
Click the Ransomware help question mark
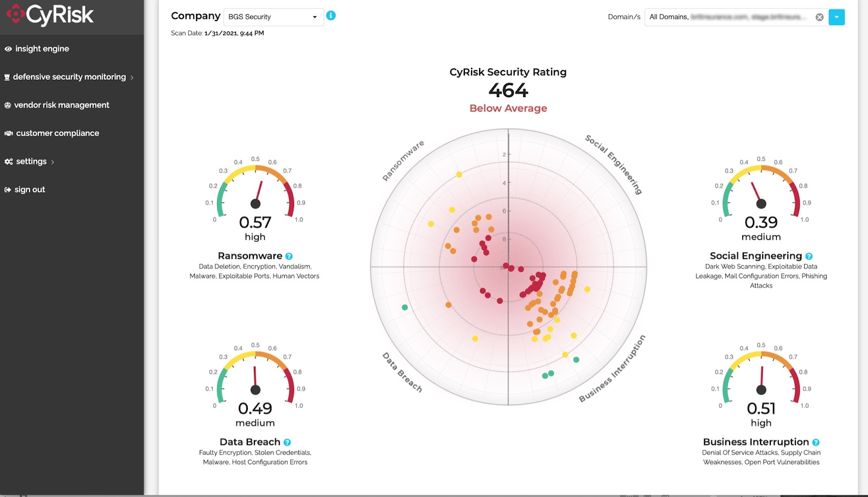(289, 256)
